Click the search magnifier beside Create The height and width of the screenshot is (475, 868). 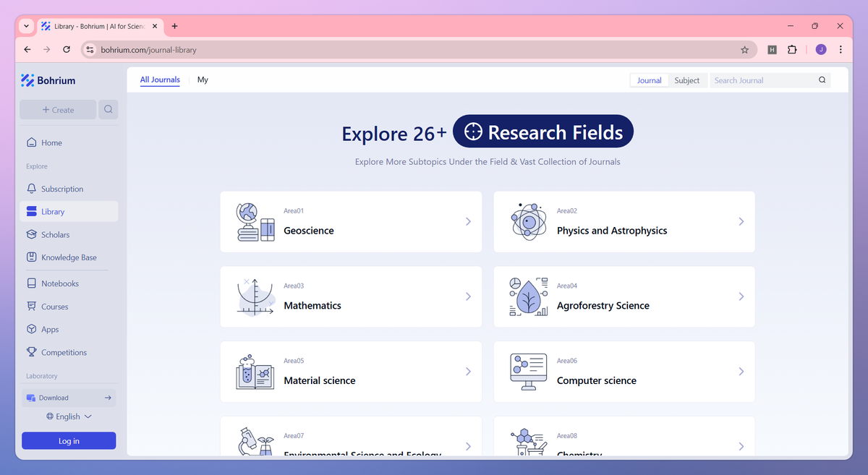pos(108,109)
